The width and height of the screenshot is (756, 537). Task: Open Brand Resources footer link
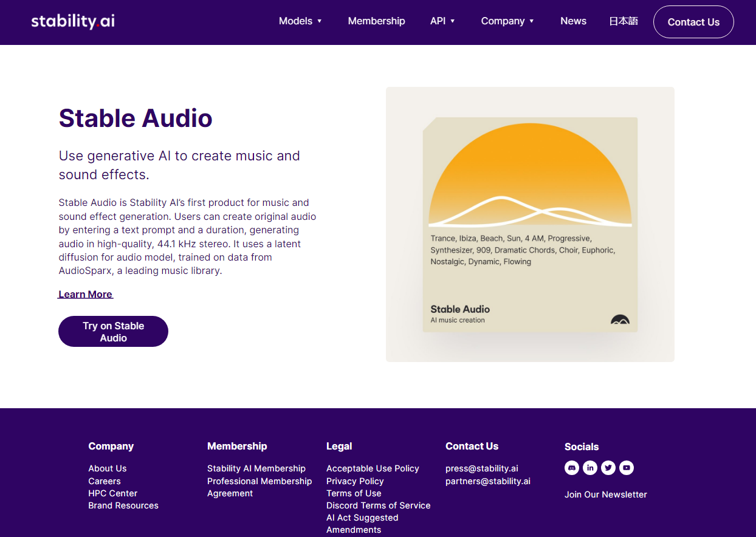coord(123,505)
